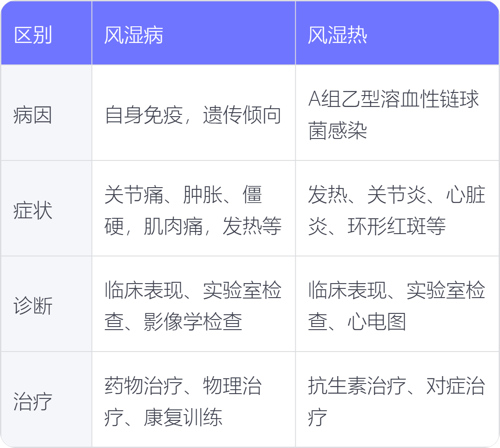Select the 风湿病 column header
Viewport: 500px width, 448px height.
134,36
